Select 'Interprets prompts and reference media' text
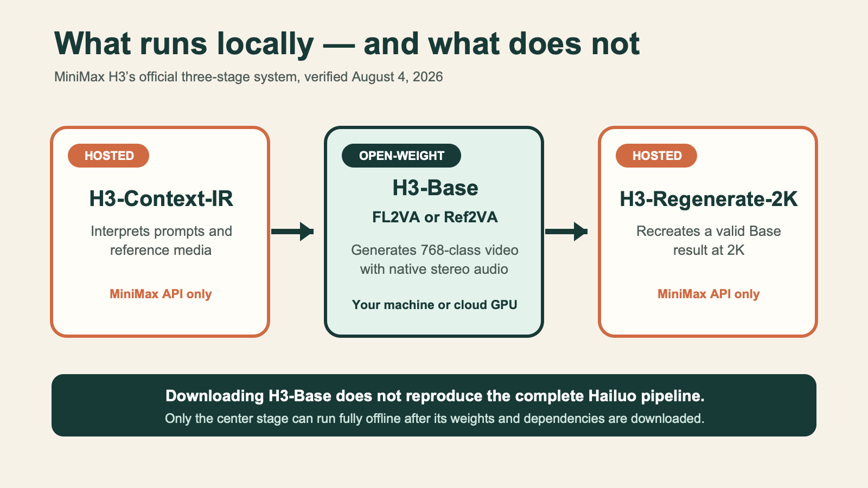 161,241
